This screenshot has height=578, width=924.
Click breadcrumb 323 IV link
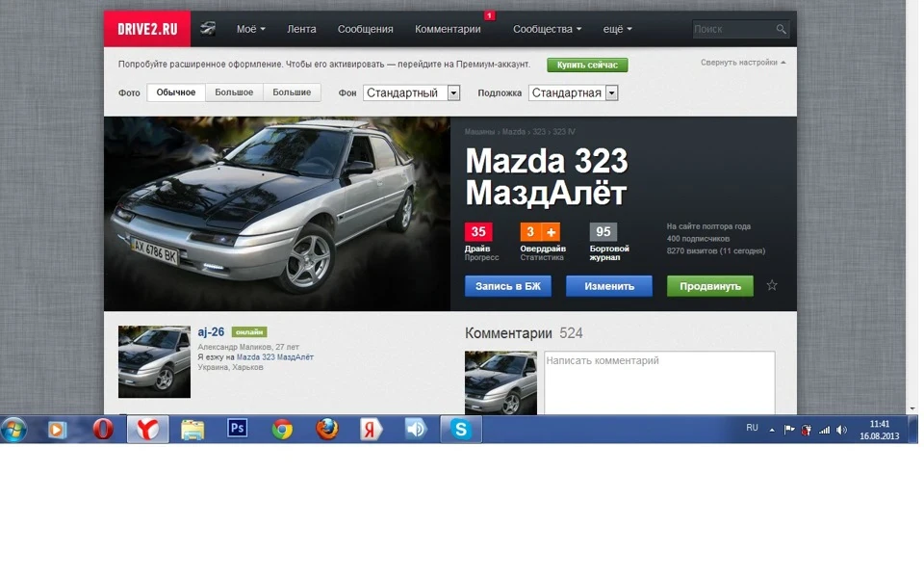(564, 132)
